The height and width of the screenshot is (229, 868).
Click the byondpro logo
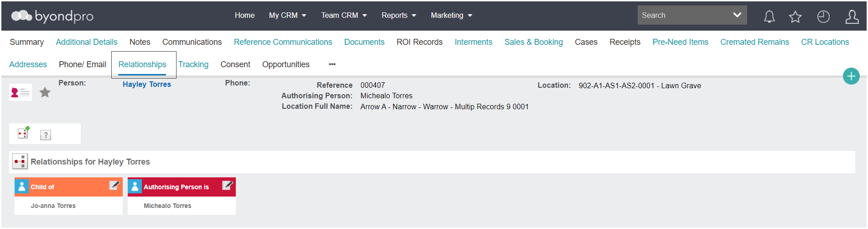point(52,16)
